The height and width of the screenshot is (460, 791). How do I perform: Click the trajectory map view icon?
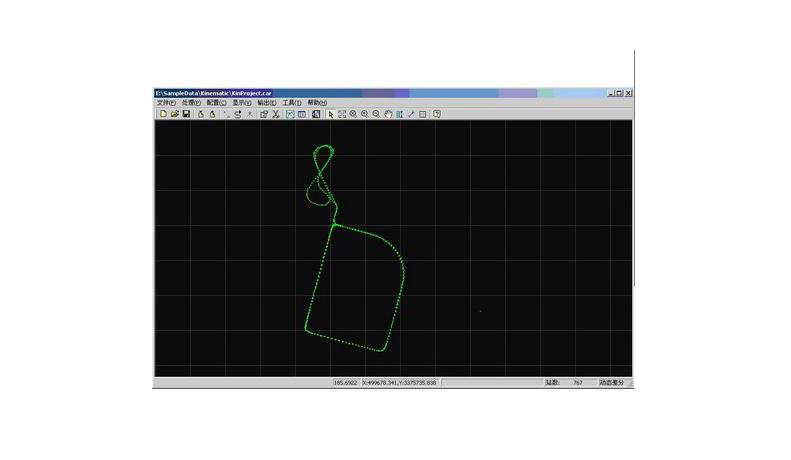290,114
